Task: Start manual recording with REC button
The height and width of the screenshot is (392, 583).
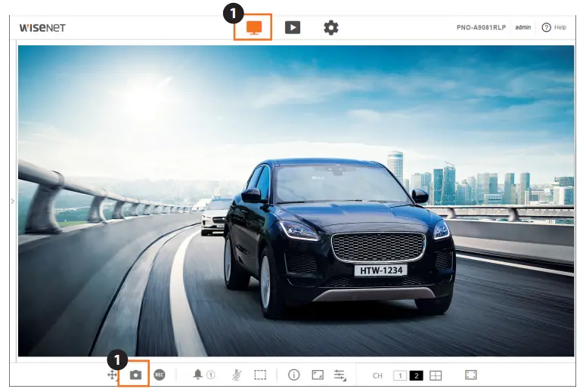Action: [x=159, y=375]
